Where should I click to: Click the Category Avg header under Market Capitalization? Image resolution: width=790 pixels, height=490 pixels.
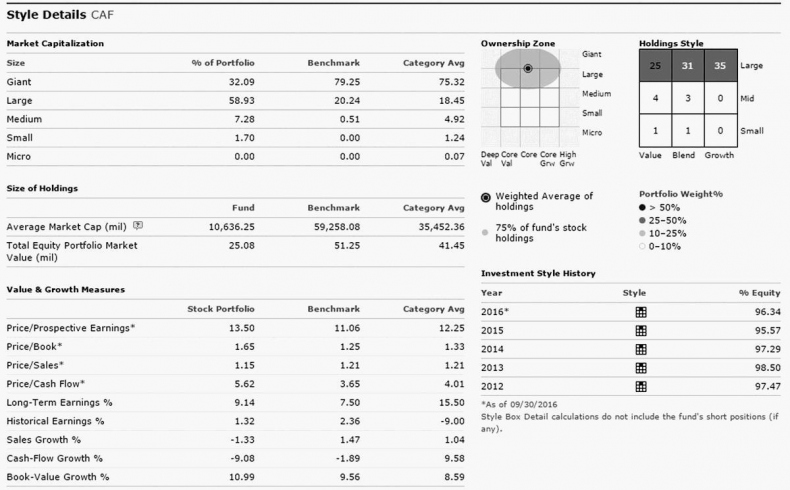(434, 62)
